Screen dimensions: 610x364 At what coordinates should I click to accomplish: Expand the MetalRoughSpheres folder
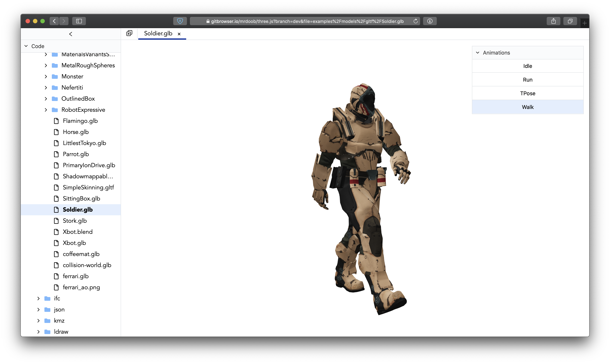[x=46, y=65]
